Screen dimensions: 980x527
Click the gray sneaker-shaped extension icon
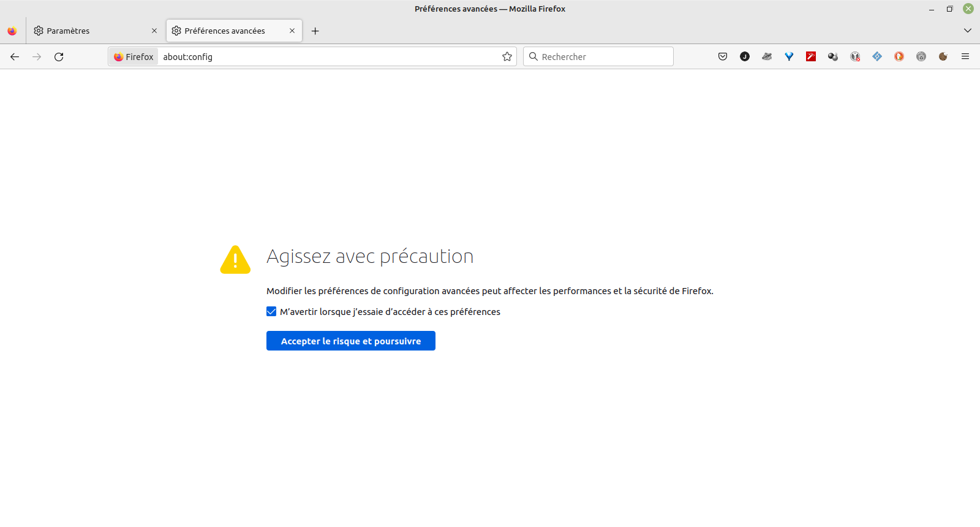click(x=767, y=56)
